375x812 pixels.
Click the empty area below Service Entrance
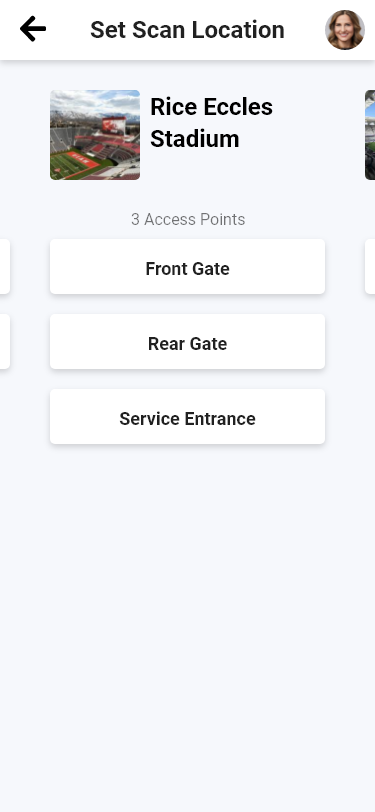tap(188, 621)
